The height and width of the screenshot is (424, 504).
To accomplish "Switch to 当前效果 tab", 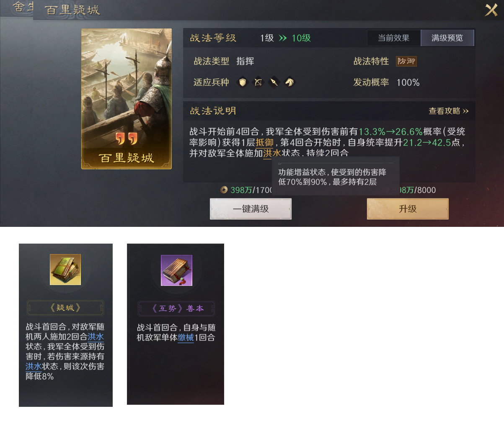I will click(393, 38).
